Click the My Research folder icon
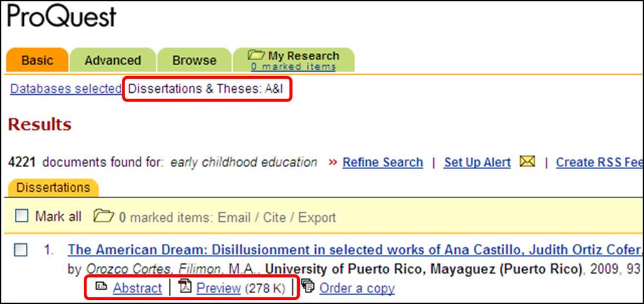Viewport: 644px width, 304px height. coord(257,56)
